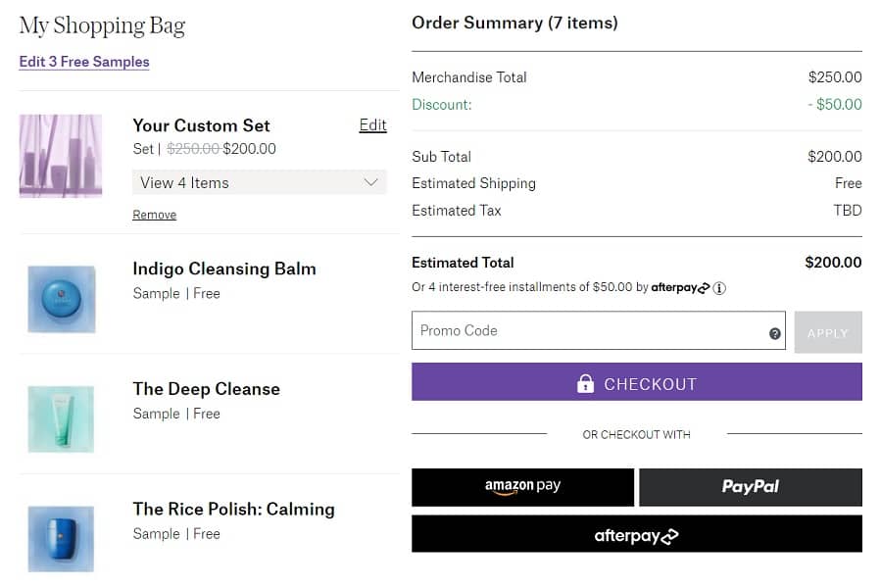Click the promo code help question icon

click(x=775, y=333)
